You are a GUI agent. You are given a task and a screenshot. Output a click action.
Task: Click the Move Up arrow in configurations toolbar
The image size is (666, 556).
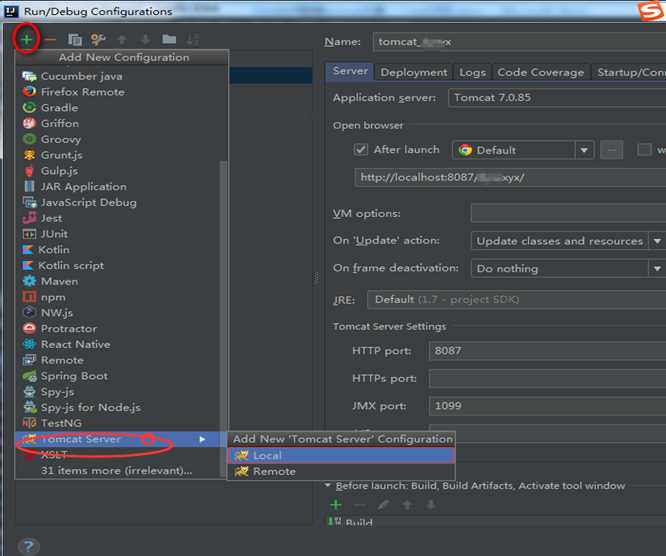pyautogui.click(x=122, y=40)
